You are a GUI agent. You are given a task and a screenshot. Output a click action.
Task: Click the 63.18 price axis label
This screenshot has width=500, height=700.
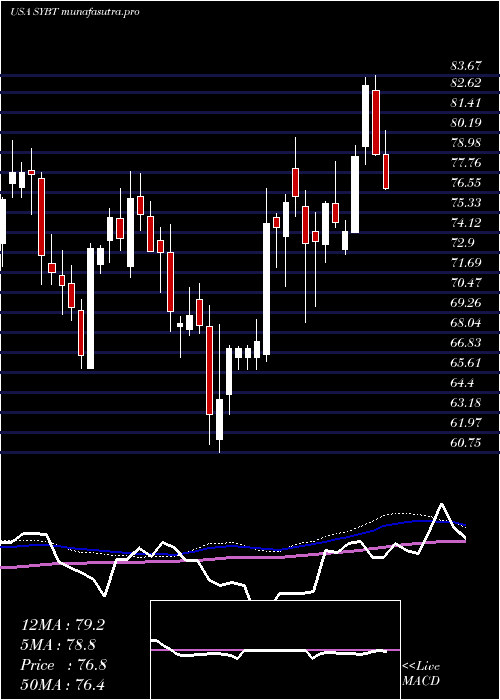466,403
